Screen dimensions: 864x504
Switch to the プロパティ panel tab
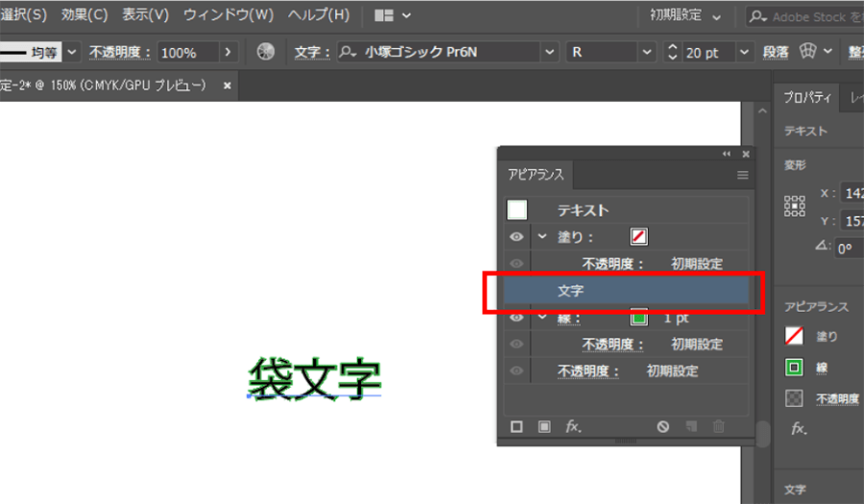click(806, 98)
